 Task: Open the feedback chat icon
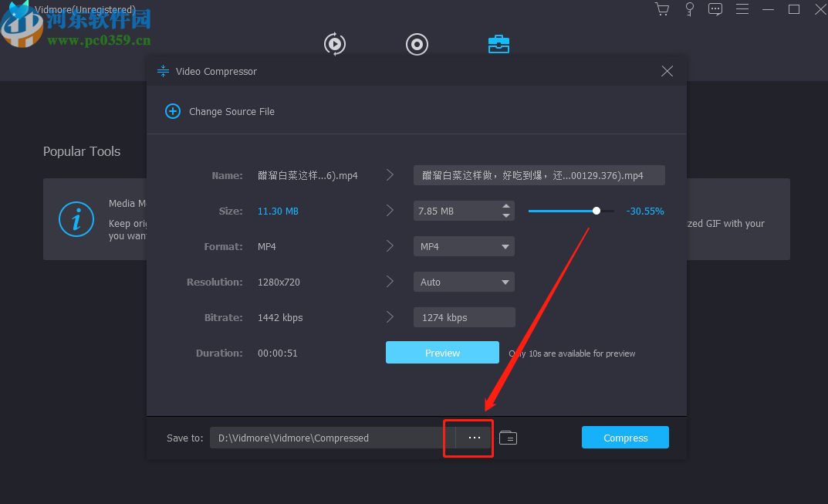pyautogui.click(x=715, y=9)
